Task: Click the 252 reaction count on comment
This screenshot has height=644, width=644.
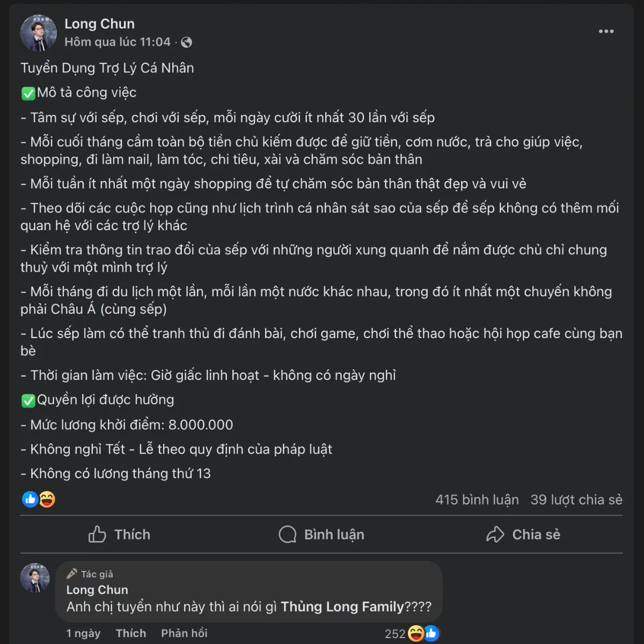Action: 395,633
